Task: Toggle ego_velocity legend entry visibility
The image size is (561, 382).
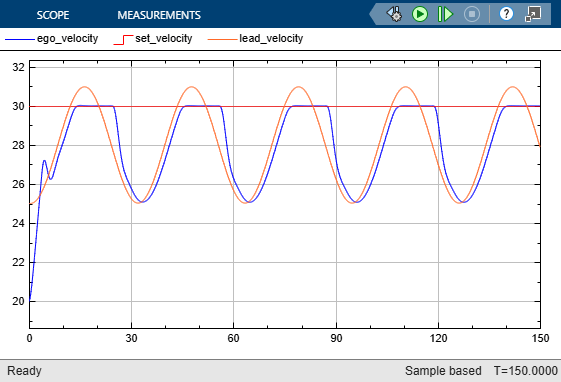Action: tap(52, 39)
